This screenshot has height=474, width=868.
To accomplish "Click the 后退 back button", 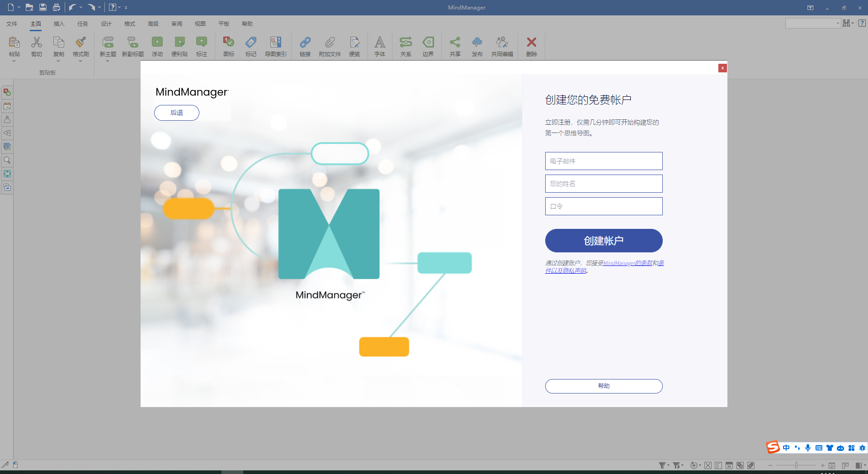I will 177,113.
